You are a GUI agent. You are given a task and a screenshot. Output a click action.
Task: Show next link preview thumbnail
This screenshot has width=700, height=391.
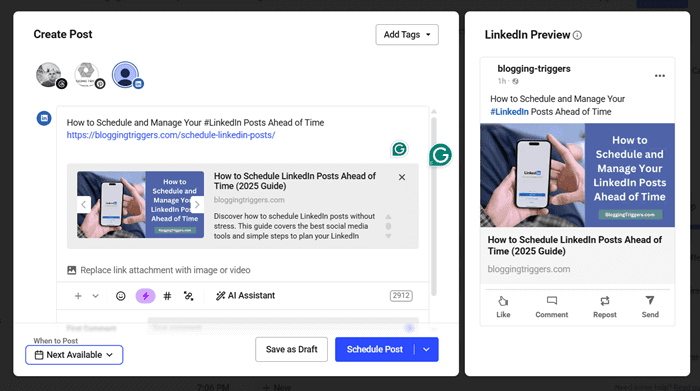(x=197, y=204)
